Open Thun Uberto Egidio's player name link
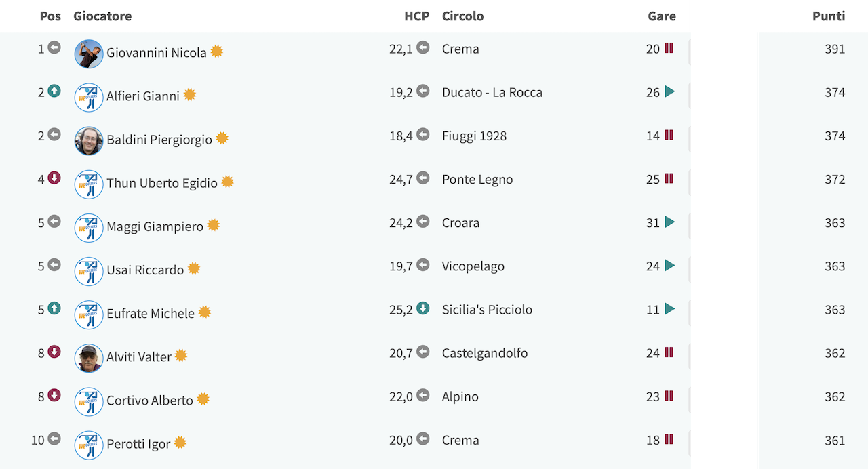 click(162, 183)
